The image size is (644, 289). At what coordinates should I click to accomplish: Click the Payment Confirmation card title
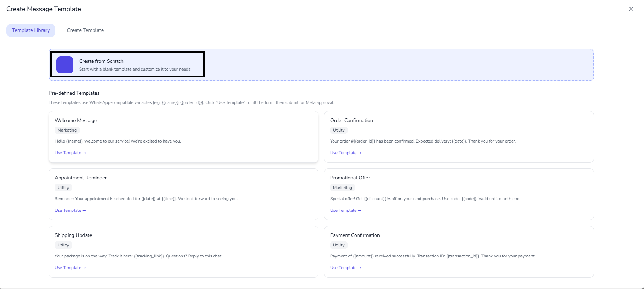point(355,235)
